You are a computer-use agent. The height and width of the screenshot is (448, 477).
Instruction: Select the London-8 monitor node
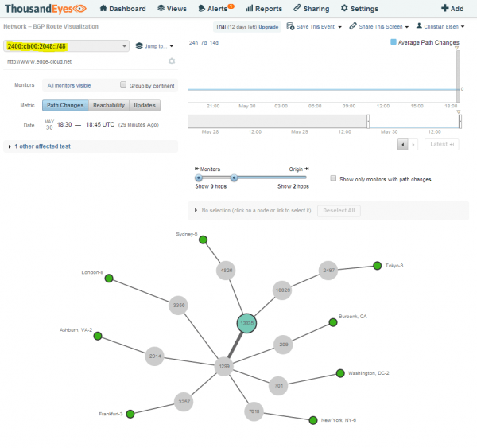tap(109, 278)
